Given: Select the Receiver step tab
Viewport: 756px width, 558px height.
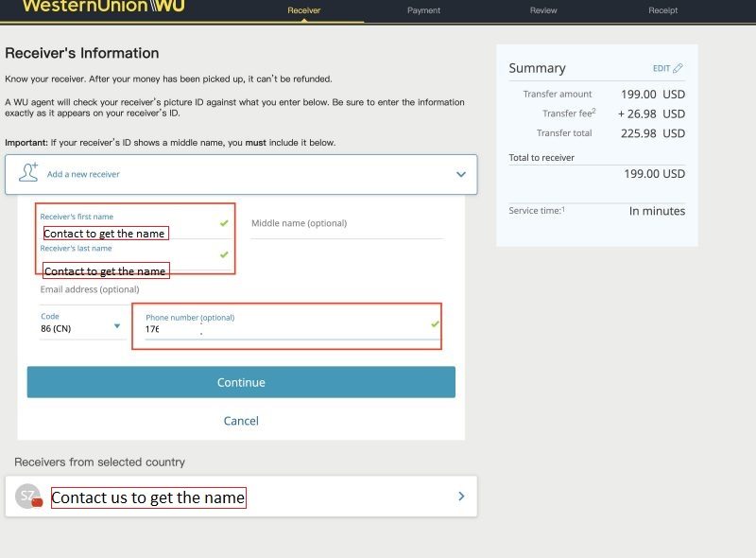Looking at the screenshot, I should pyautogui.click(x=303, y=11).
